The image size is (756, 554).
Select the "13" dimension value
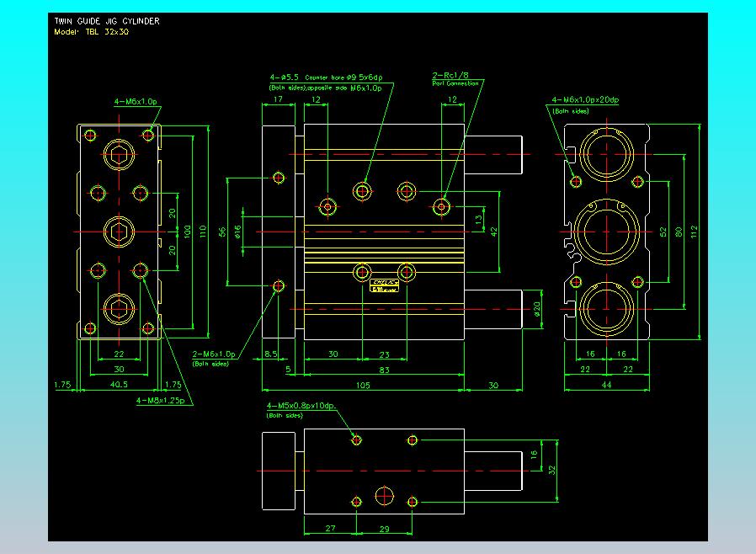click(478, 220)
